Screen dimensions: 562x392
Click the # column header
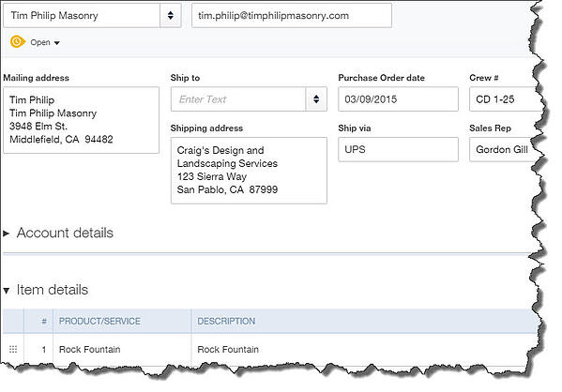[x=44, y=321]
